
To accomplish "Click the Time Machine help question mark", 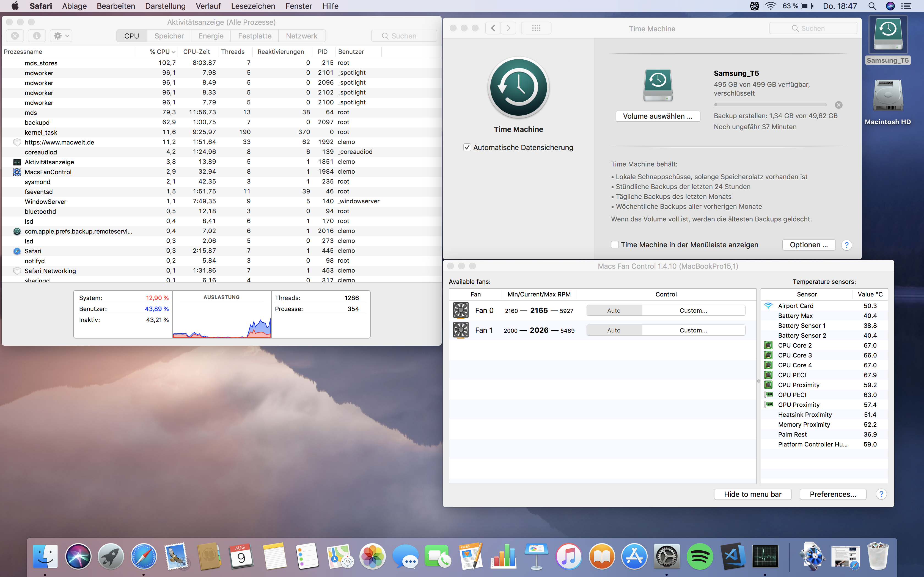I will 846,245.
